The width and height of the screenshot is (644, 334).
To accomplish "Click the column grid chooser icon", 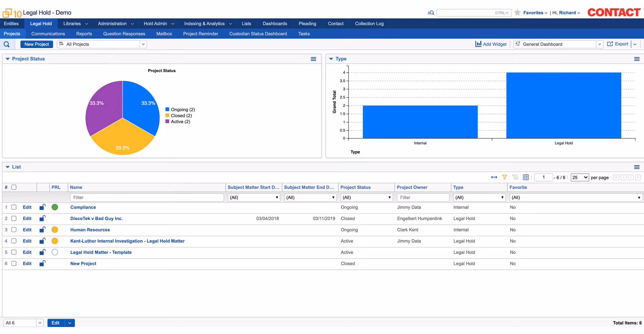I will (526, 177).
